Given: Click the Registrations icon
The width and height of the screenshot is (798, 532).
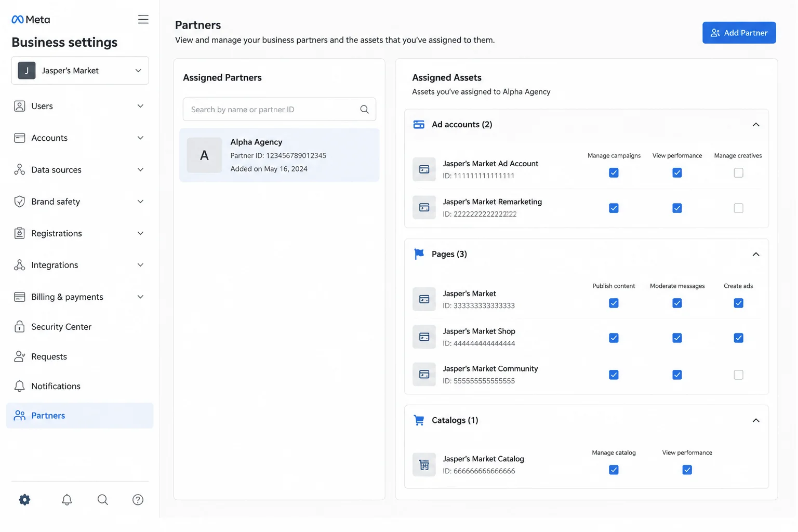Looking at the screenshot, I should click(x=19, y=233).
